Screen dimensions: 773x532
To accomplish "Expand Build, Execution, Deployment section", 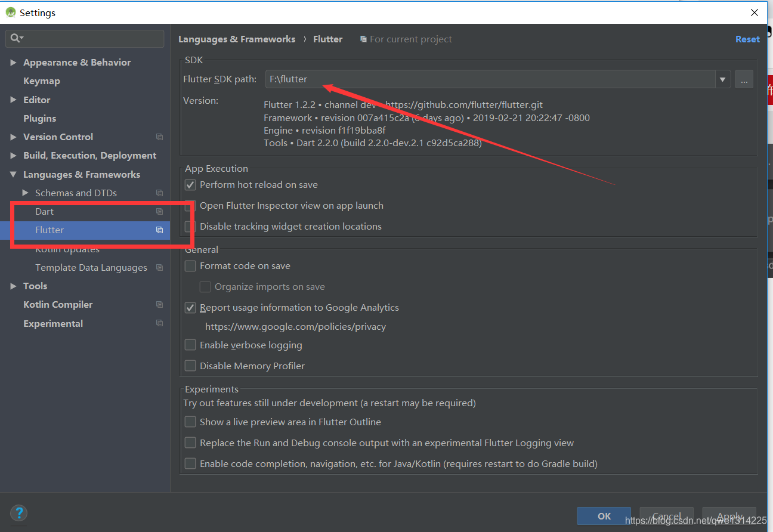I will point(13,156).
